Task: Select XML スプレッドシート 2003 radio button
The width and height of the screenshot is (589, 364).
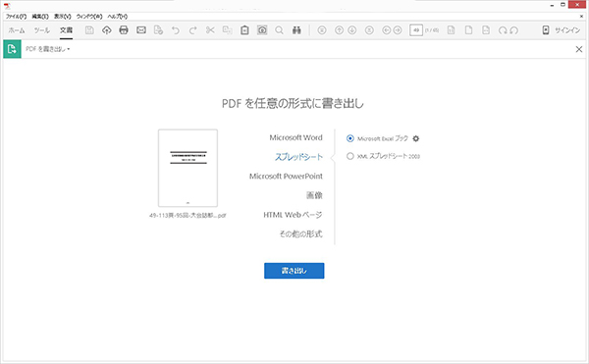Action: click(350, 156)
